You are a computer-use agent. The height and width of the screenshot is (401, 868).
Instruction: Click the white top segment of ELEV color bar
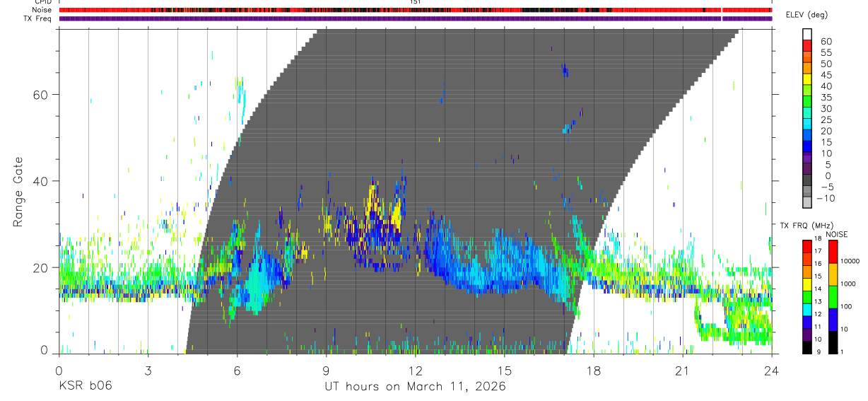pos(807,34)
